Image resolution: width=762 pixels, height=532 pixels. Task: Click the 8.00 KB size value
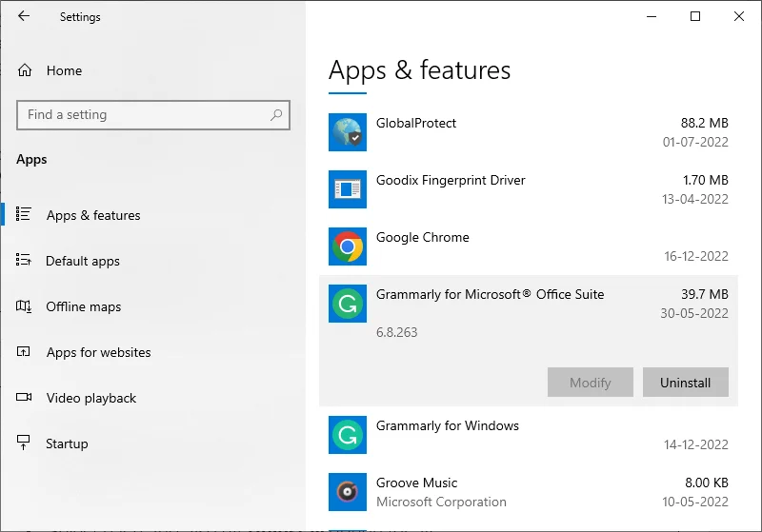point(707,483)
